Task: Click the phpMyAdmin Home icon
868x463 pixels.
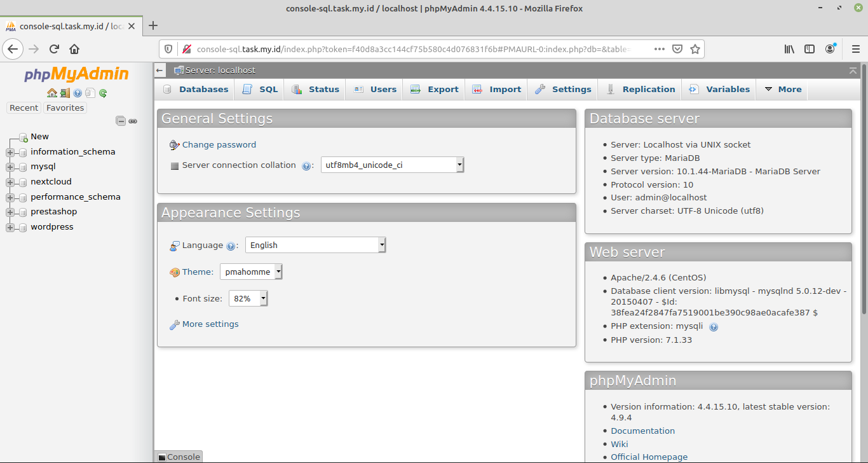Action: pos(52,93)
